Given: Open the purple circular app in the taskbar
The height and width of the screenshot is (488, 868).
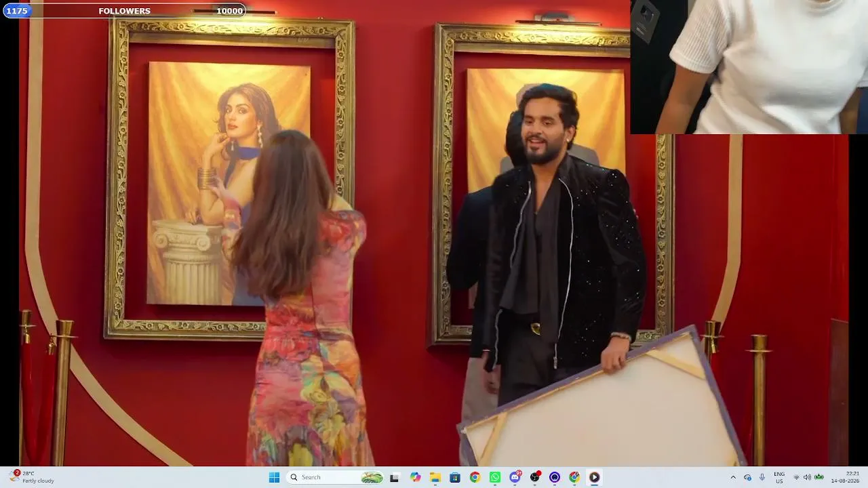Looking at the screenshot, I should coord(555,477).
